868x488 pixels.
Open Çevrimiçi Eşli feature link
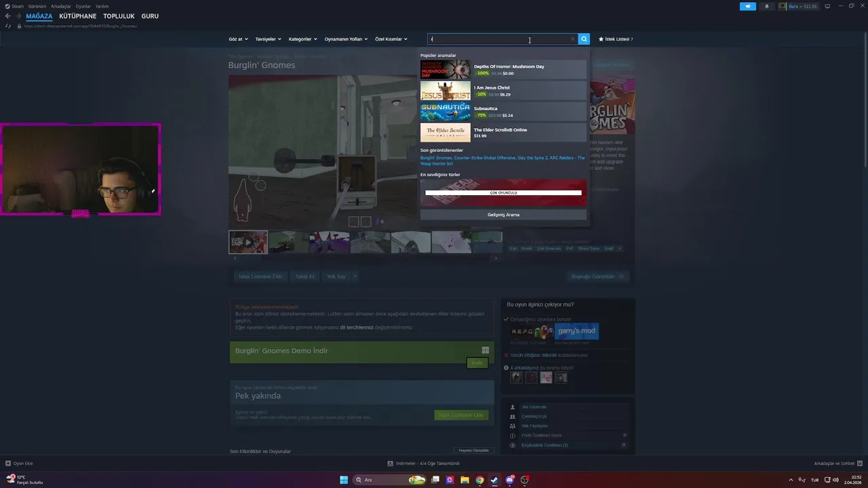534,417
